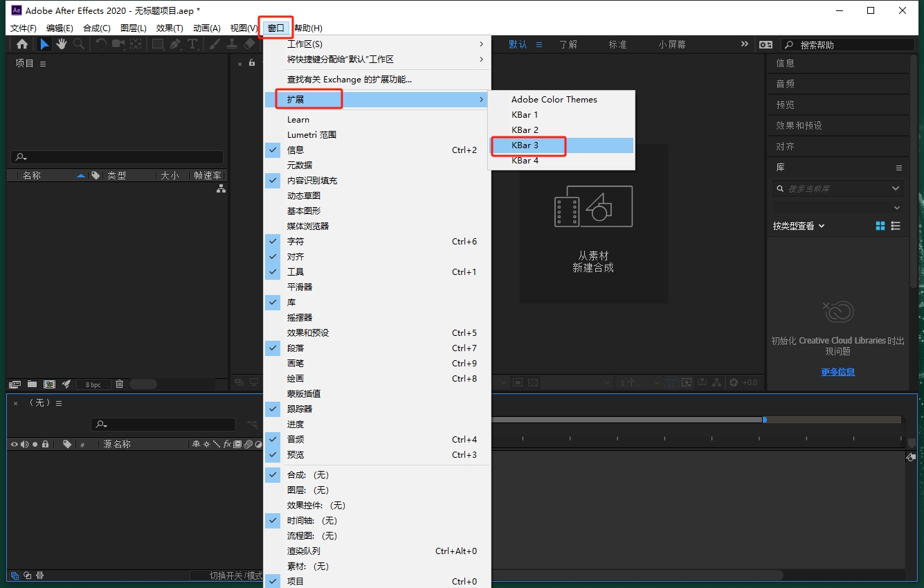
Task: Select the Brush tool
Action: [x=215, y=44]
